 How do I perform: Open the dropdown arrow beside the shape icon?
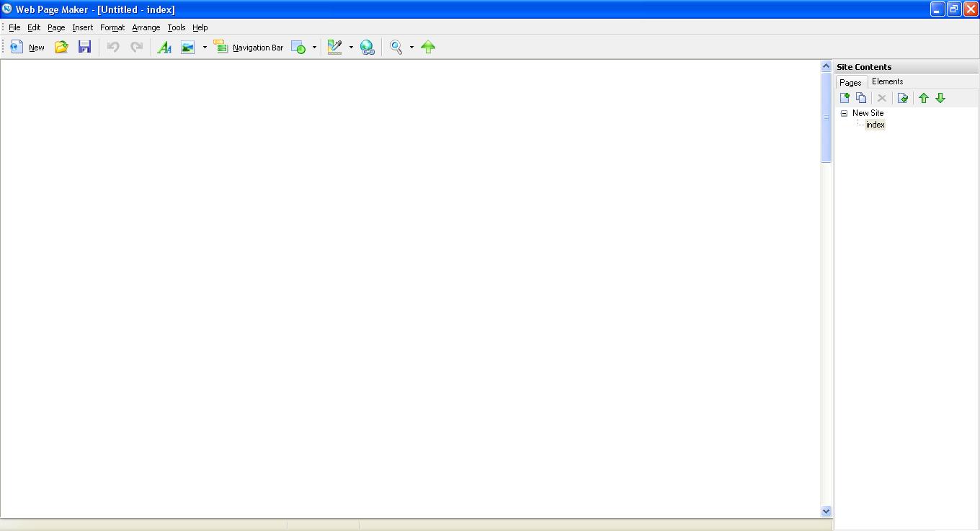pyautogui.click(x=314, y=48)
